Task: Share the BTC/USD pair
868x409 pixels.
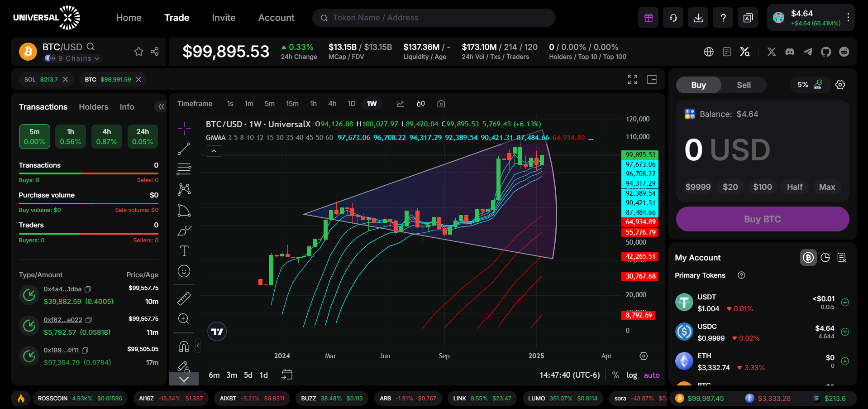Action: (x=155, y=52)
